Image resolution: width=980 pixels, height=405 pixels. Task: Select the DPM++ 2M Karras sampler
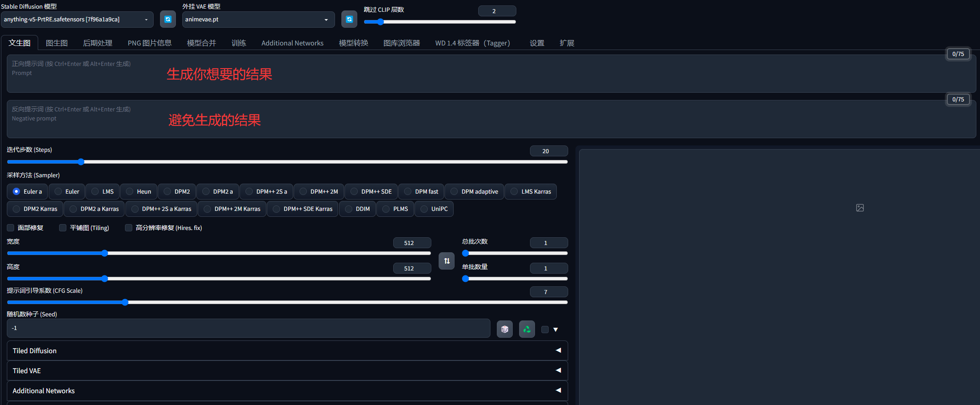[232, 209]
